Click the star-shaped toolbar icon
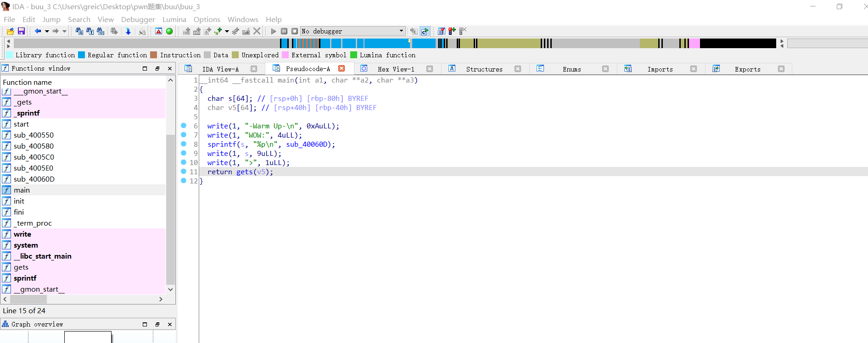The height and width of the screenshot is (343, 868). pos(235,31)
